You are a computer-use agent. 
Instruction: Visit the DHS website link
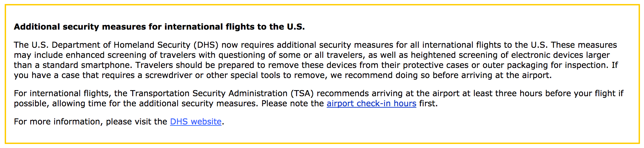click(x=196, y=122)
